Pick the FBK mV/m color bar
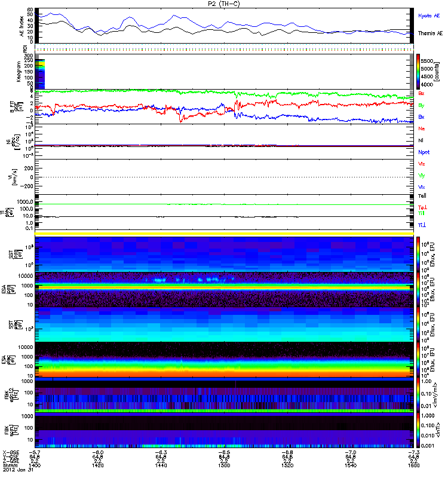448x478 pixels. point(418,395)
